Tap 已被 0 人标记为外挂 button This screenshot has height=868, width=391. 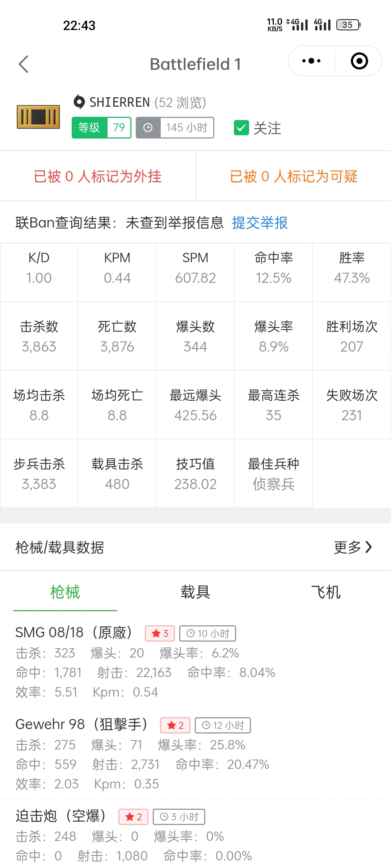98,176
